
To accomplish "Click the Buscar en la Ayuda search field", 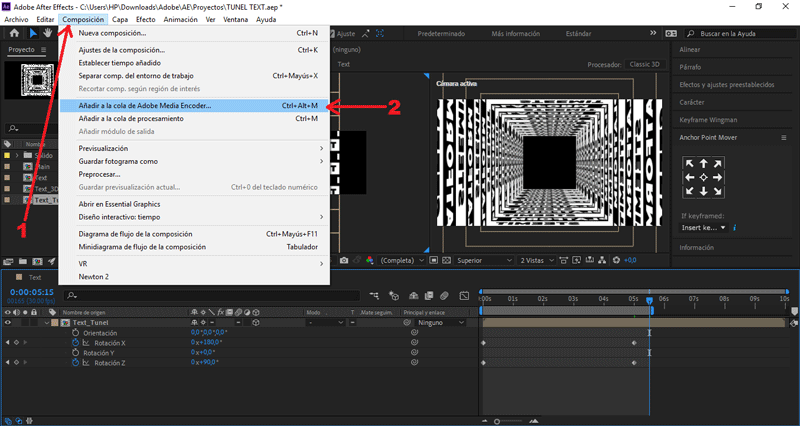I will [740, 33].
